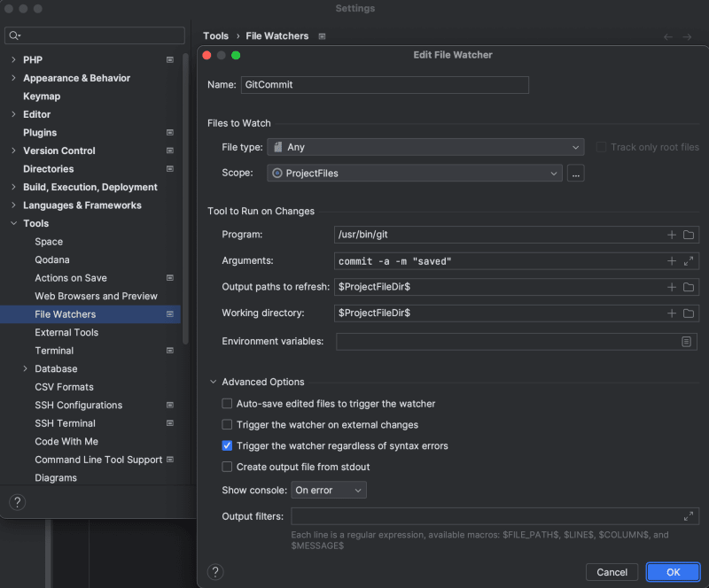Screen dimensions: 709x588
Task: Click OK to save file watcher
Action: 674,572
